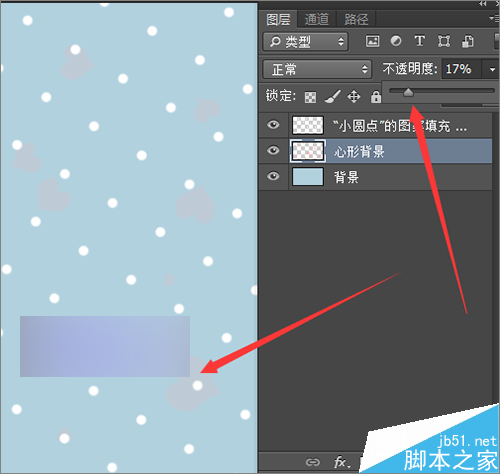Enable lock transparent pixels icon
Image resolution: width=500 pixels, height=474 pixels.
310,97
